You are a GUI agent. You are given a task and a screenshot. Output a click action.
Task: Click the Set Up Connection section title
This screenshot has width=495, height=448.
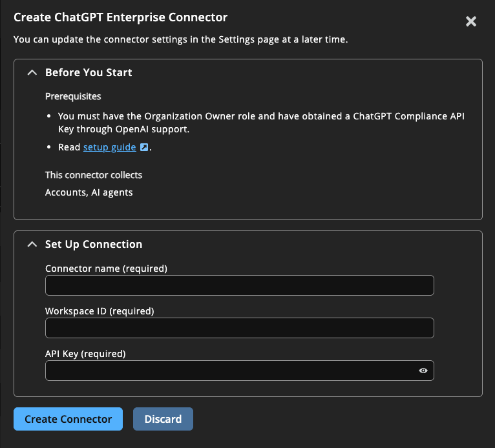click(94, 244)
